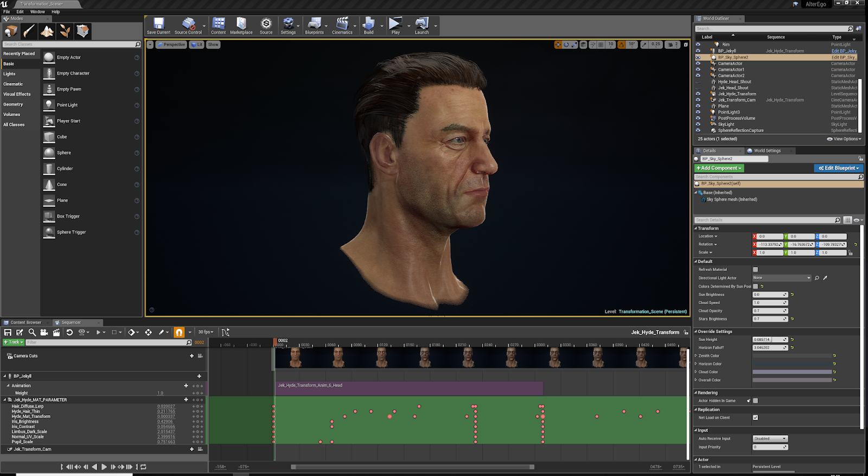
Task: Enable Refresh Material checkbox
Action: 755,269
